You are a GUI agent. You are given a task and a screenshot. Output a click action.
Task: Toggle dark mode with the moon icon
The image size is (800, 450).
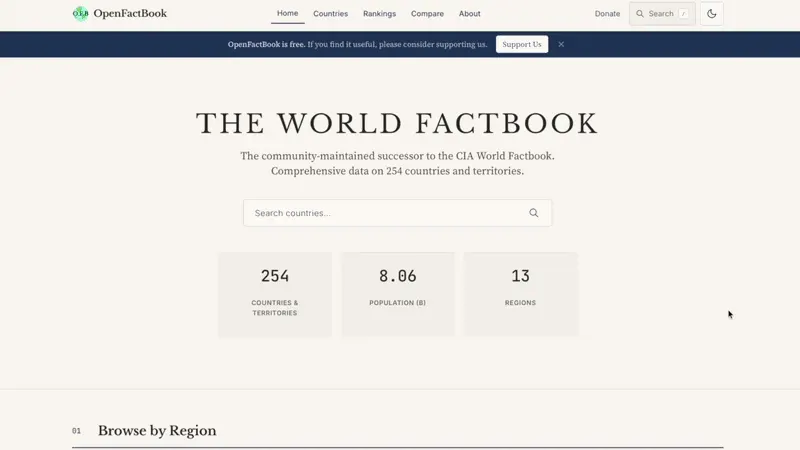(712, 14)
